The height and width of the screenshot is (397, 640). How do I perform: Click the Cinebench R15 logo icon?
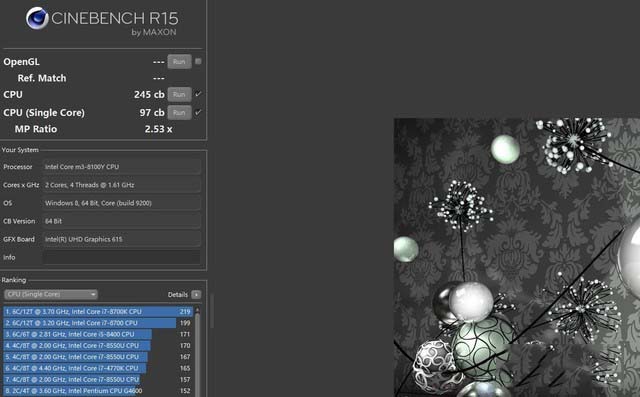coord(37,18)
